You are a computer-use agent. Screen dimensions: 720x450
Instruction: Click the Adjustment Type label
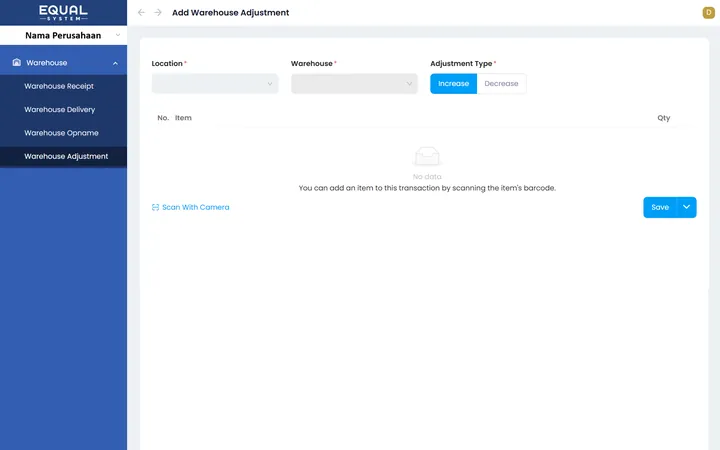pos(461,63)
